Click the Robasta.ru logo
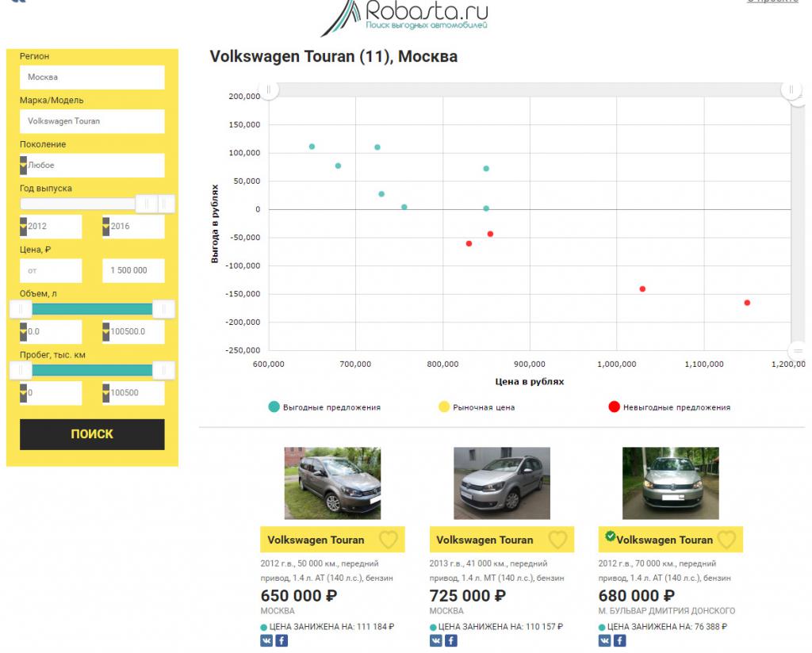The image size is (812, 653). (x=404, y=17)
